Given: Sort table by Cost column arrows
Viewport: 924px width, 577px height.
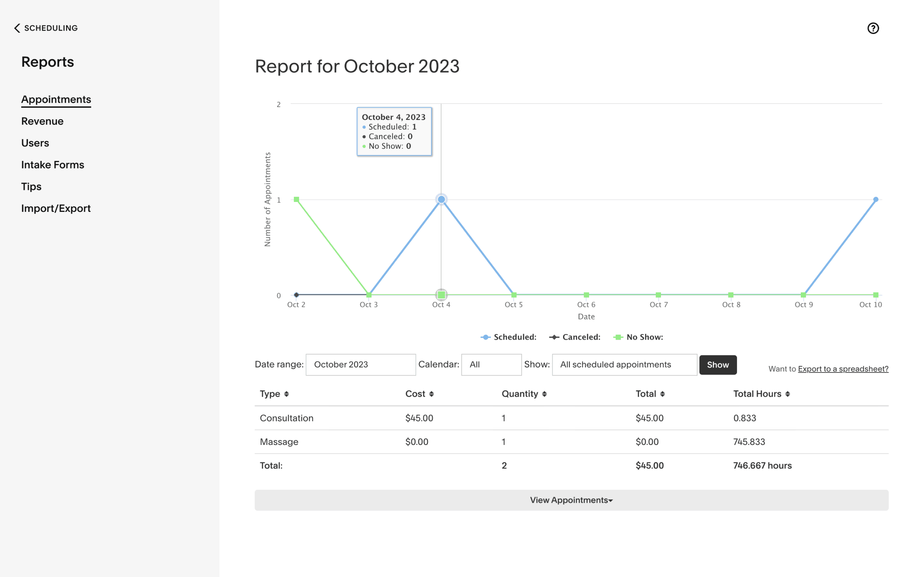Looking at the screenshot, I should point(432,394).
